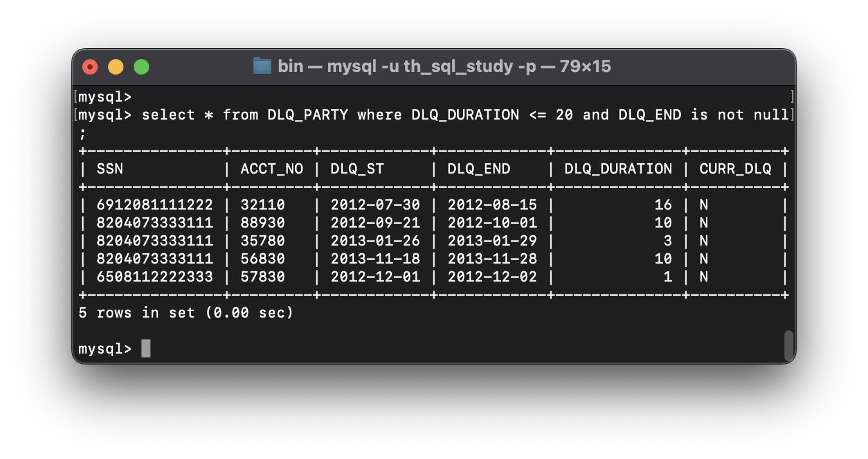Click the green full-screen window button
This screenshot has height=459, width=868.
(141, 67)
